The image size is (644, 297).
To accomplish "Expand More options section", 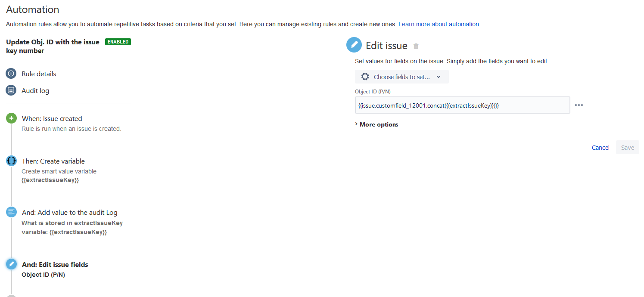I will pyautogui.click(x=376, y=124).
